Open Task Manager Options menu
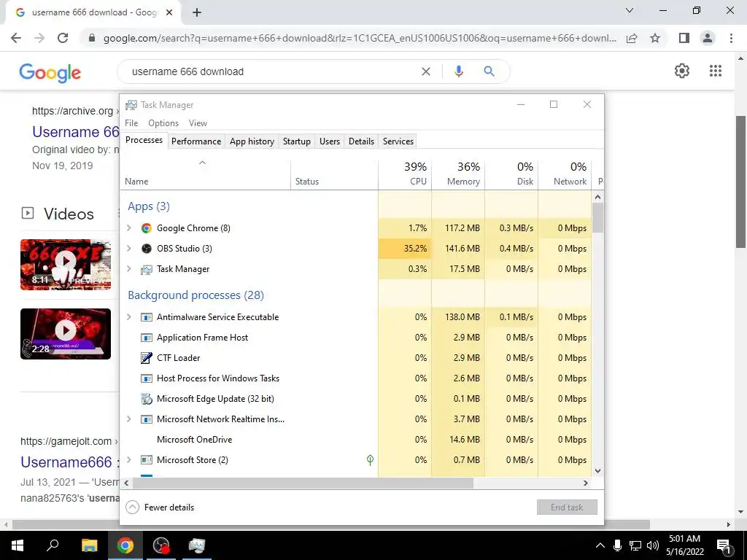This screenshot has height=560, width=747. tap(163, 123)
